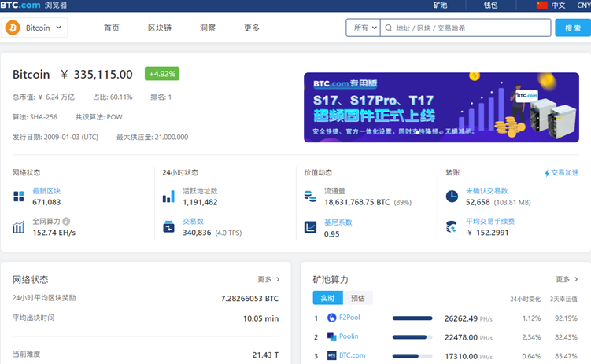Open the 钱包 link in top bar
This screenshot has width=591, height=364.
(491, 6)
